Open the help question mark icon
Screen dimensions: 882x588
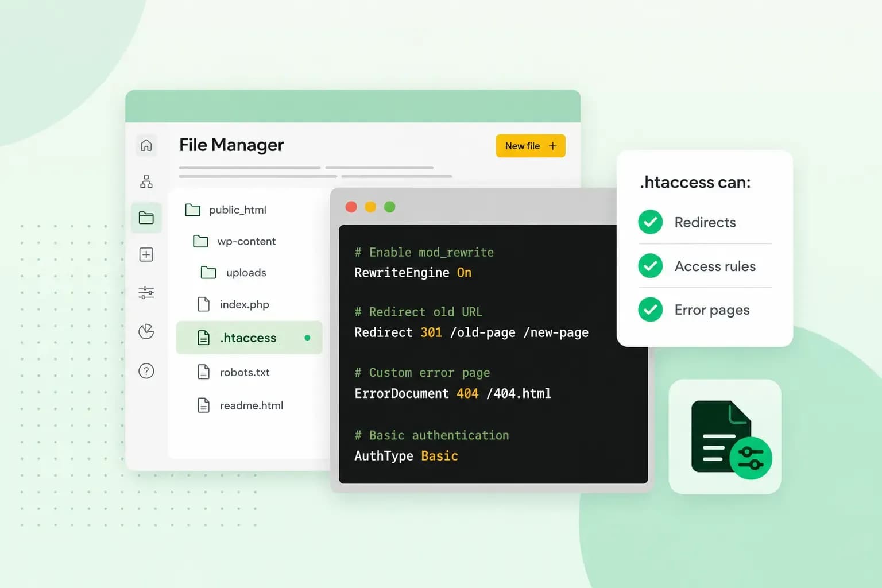[x=146, y=371]
